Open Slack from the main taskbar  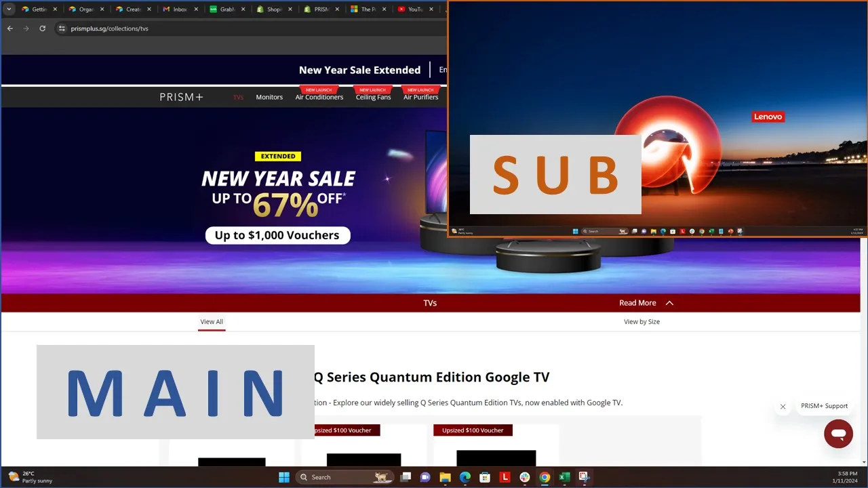coord(524,477)
